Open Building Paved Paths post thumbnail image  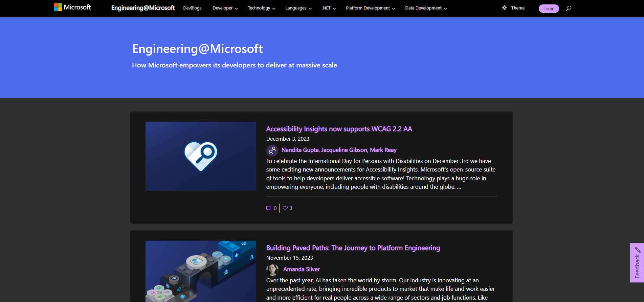pos(201,271)
